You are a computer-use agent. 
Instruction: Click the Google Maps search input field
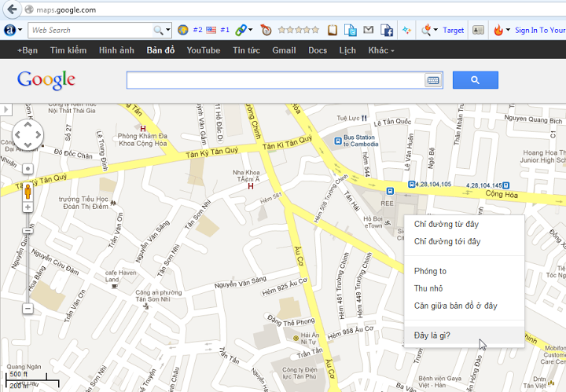coord(275,80)
